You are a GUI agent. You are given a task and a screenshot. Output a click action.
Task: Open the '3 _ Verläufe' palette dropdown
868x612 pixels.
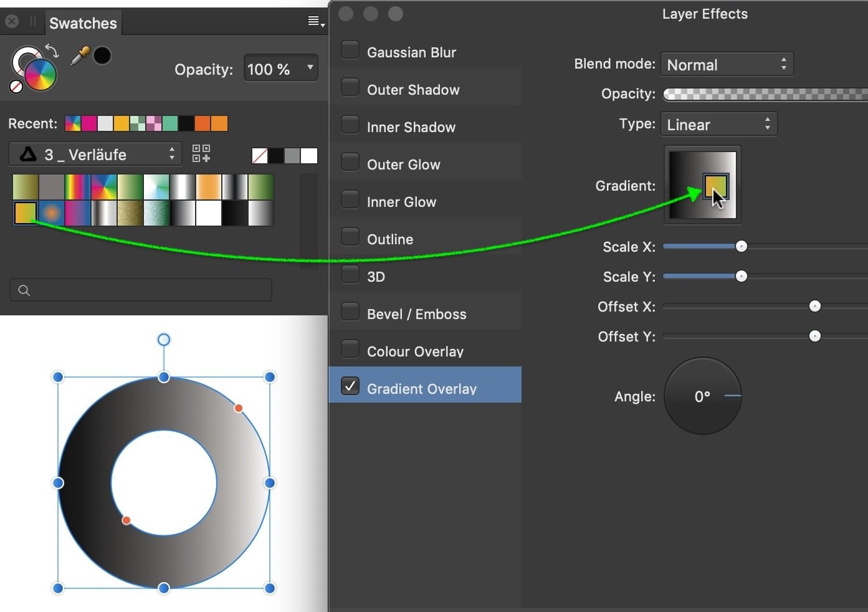coord(95,154)
